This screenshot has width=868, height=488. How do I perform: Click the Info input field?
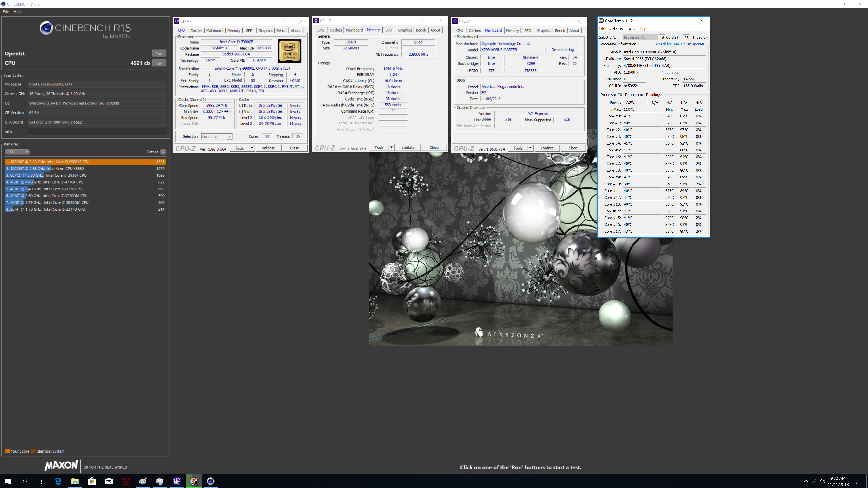pyautogui.click(x=97, y=132)
